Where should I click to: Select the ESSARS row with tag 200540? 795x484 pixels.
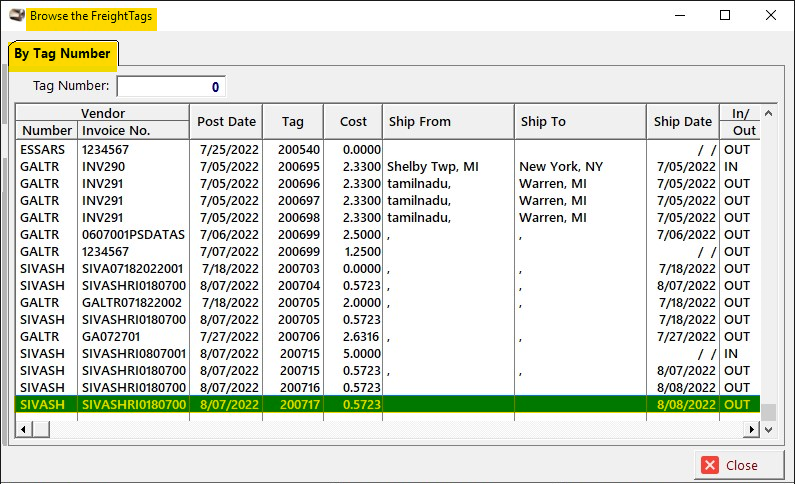(388, 150)
